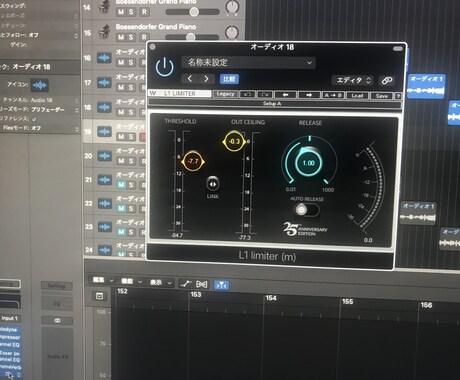Click the volume slider of track 14

(193, 12)
